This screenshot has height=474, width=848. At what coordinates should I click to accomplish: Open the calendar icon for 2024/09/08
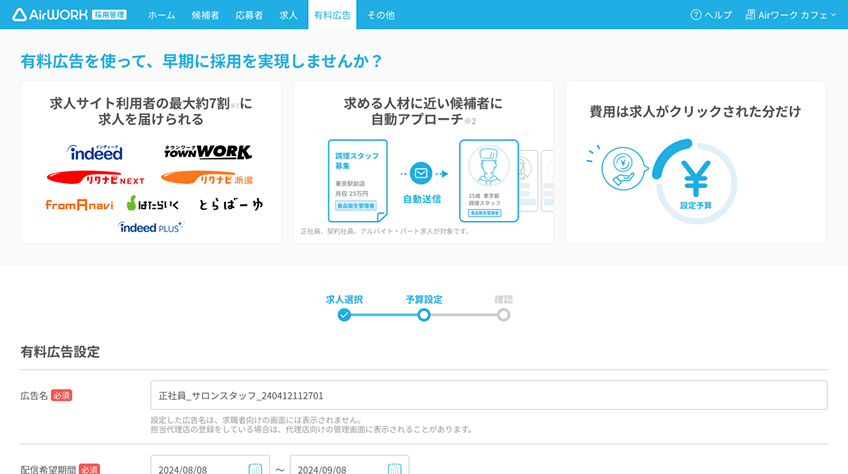point(395,469)
